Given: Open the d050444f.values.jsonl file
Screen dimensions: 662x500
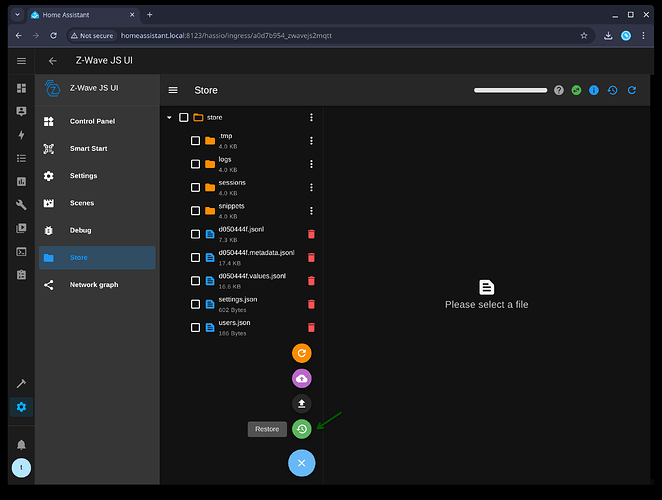Looking at the screenshot, I should pos(252,276).
